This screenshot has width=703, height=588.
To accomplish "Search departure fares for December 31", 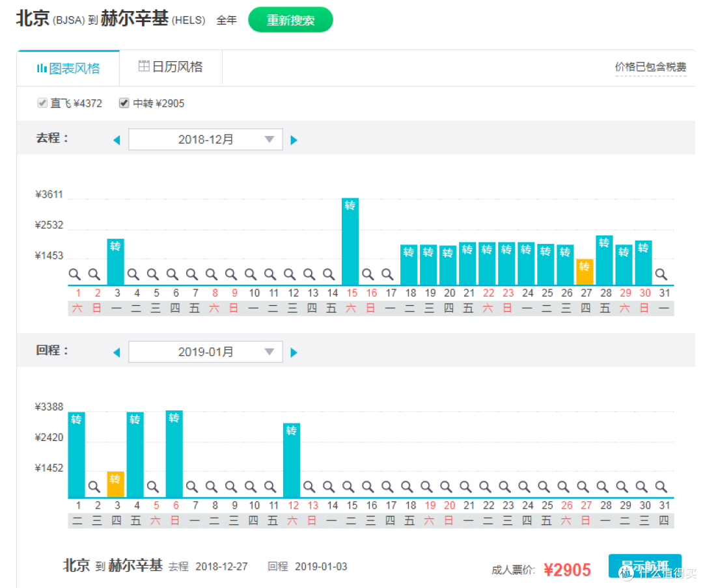I will tap(661, 274).
